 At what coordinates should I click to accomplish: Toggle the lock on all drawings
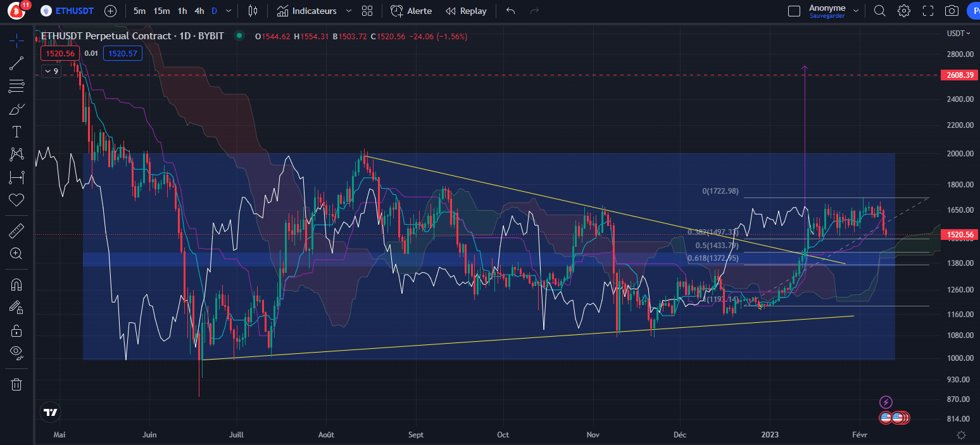tap(16, 330)
